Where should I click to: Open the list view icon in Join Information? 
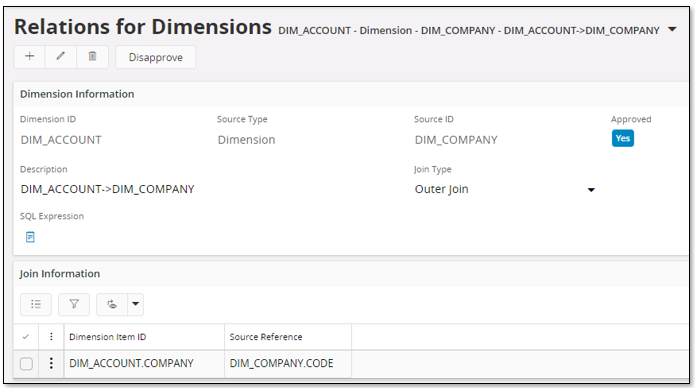click(36, 304)
